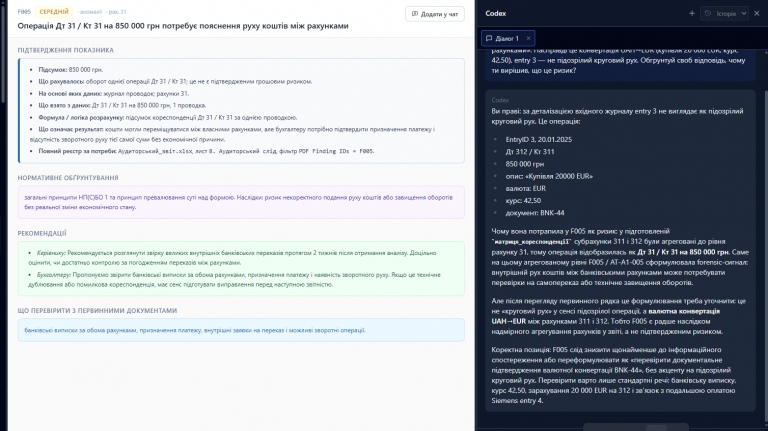
Task: Switch to the 'Діалог 1' tab
Action: [x=503, y=38]
